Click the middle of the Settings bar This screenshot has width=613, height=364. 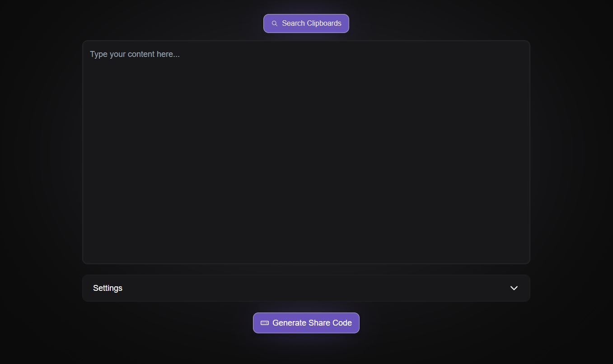point(306,288)
